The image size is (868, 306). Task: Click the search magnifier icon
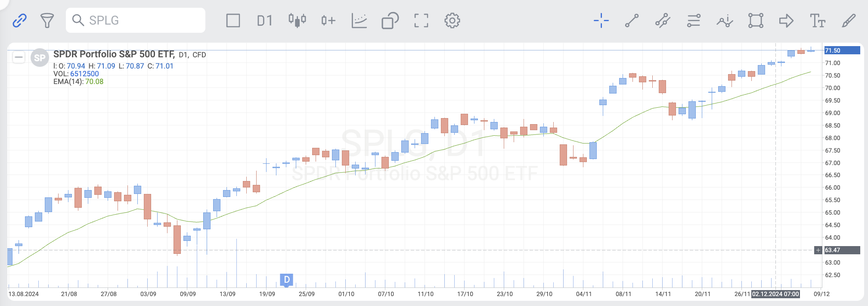tap(78, 20)
